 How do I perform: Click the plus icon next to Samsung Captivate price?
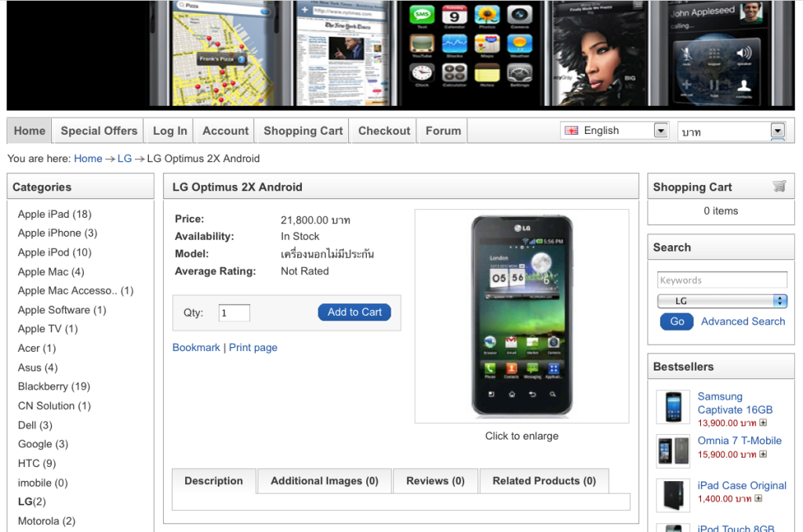click(x=763, y=422)
